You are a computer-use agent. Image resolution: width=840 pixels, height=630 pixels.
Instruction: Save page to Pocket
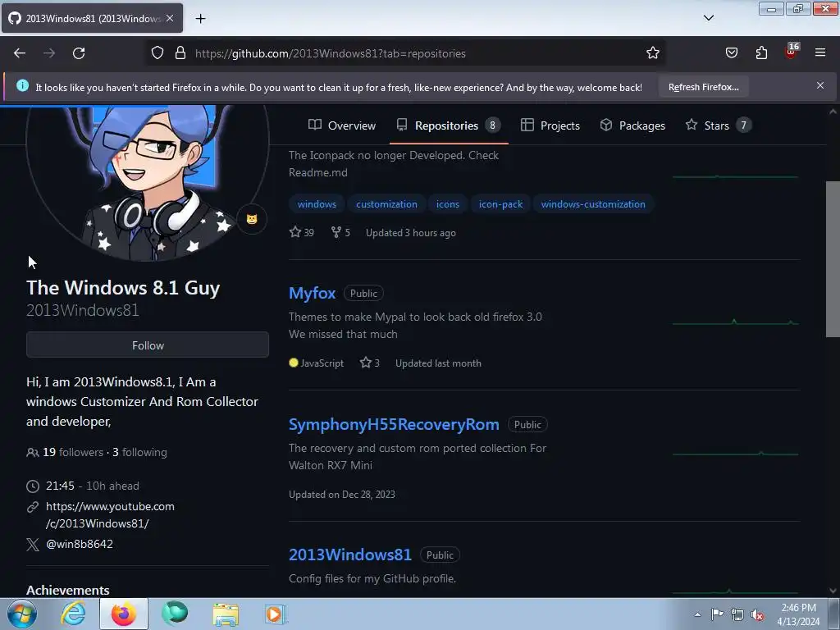coord(731,53)
